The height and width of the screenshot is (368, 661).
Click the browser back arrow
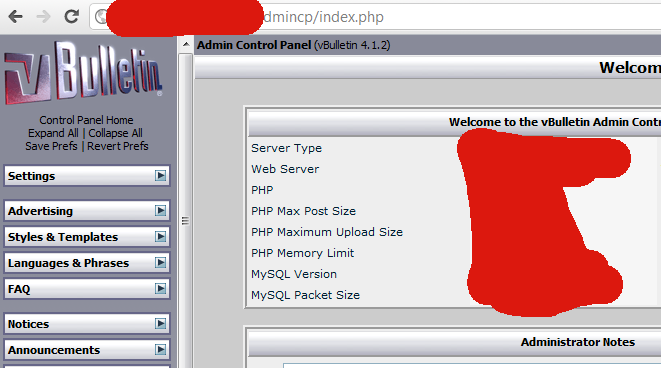[x=16, y=17]
